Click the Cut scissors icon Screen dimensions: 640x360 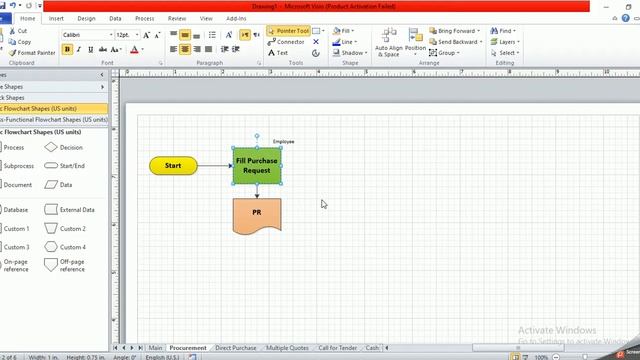[13, 31]
